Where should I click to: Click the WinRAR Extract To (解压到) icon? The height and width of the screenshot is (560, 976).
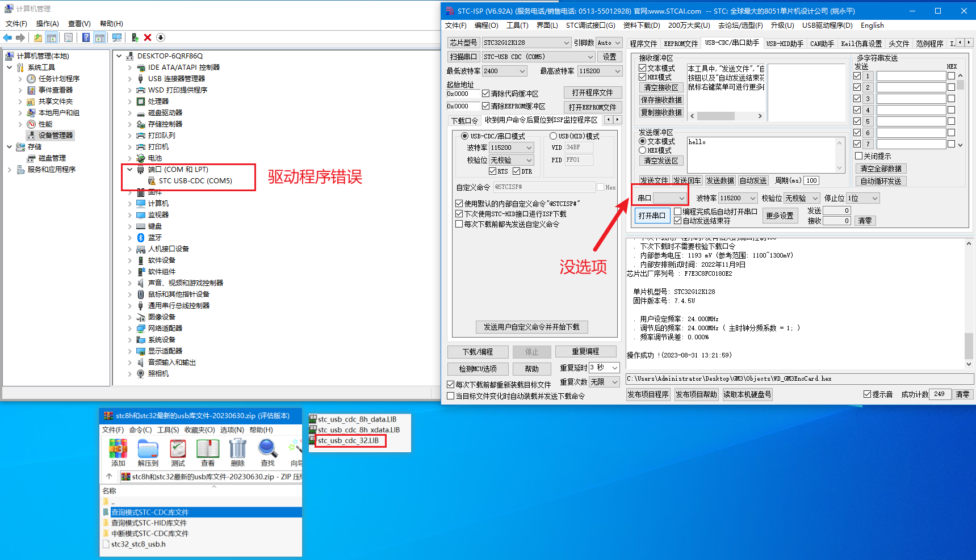tap(148, 453)
